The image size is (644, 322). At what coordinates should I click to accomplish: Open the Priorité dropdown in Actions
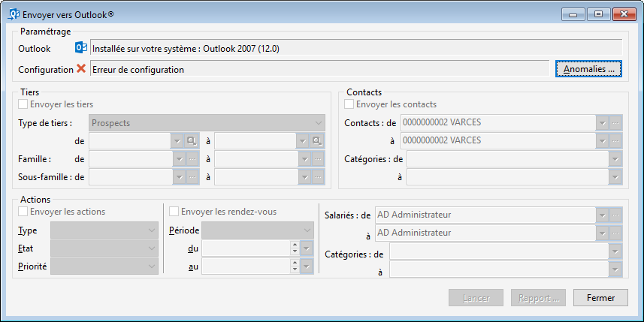click(104, 266)
